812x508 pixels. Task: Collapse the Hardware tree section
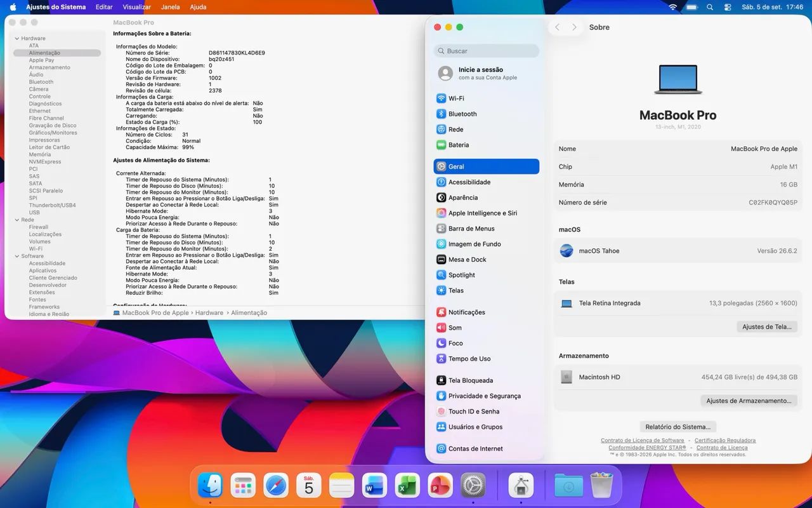(16, 38)
